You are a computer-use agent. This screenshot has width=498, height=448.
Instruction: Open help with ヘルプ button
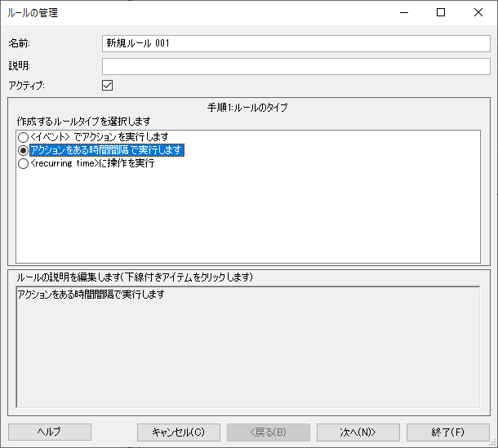[x=50, y=432]
